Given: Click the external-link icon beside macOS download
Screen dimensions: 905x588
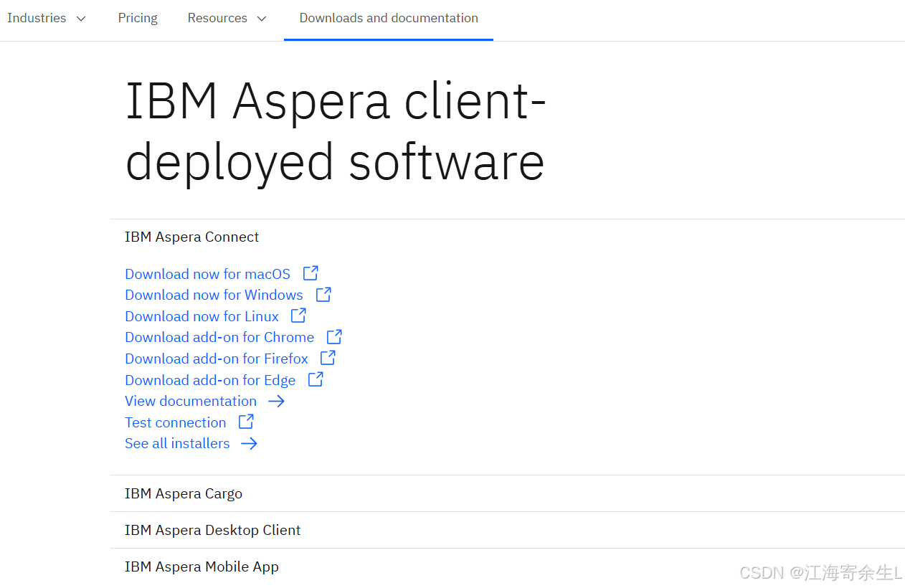Looking at the screenshot, I should (310, 273).
